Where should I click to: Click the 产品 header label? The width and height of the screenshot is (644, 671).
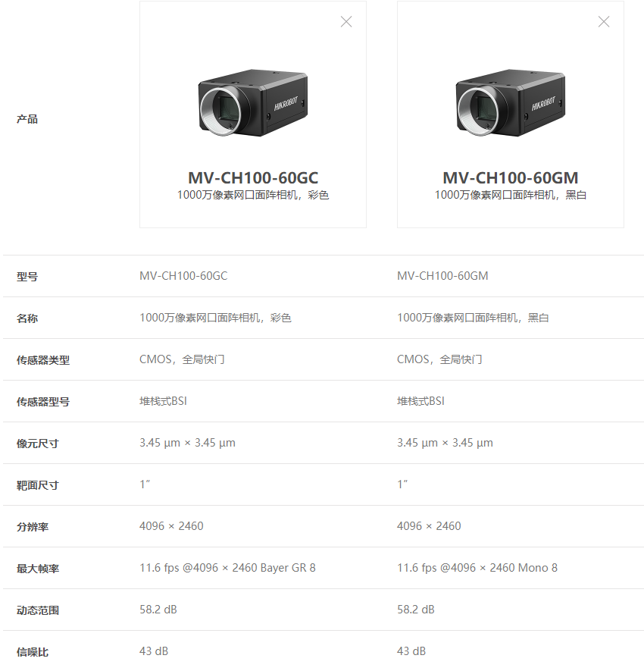click(x=27, y=119)
